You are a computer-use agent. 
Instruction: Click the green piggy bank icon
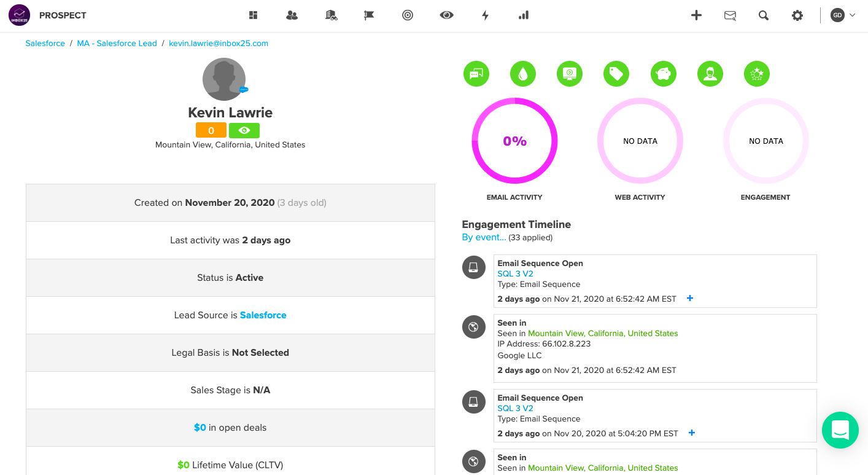tap(664, 74)
